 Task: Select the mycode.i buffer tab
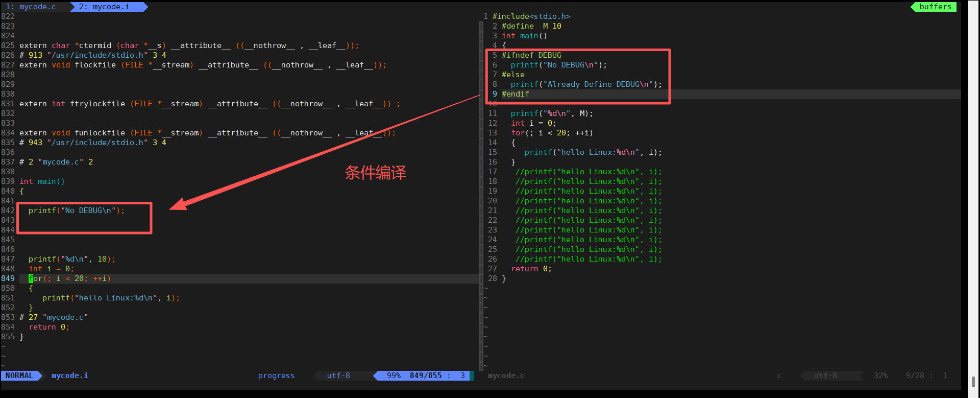pyautogui.click(x=104, y=7)
